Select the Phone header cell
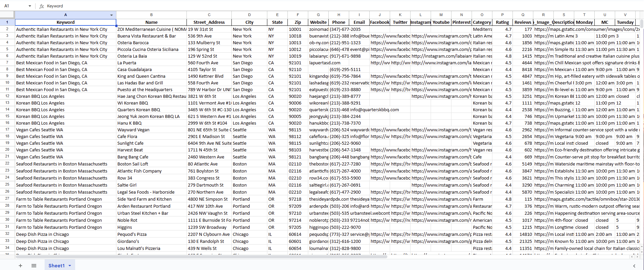 tap(339, 22)
